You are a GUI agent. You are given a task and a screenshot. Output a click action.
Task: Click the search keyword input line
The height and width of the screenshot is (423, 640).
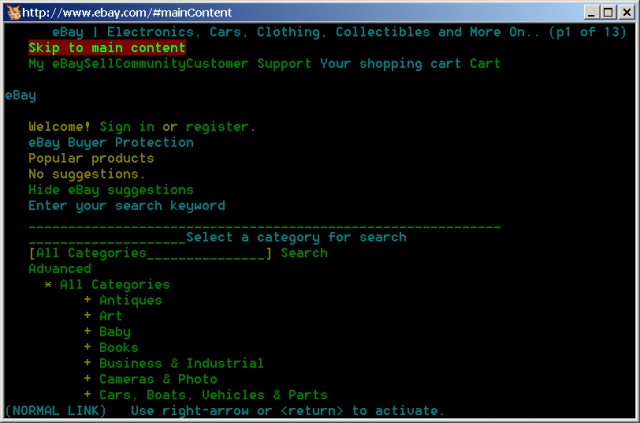(264, 227)
